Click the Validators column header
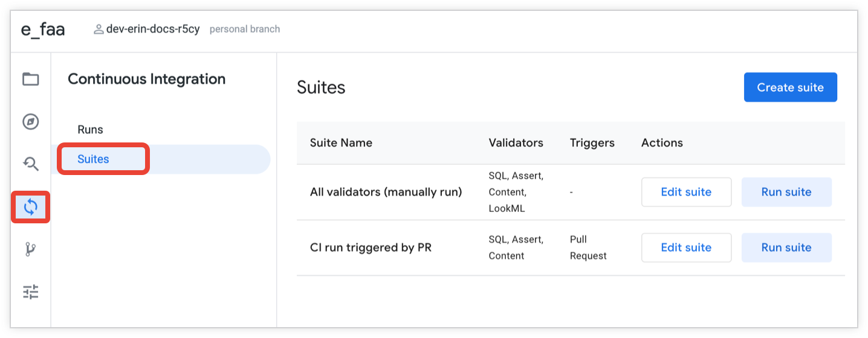Viewport: 868px width, 338px height. 516,143
